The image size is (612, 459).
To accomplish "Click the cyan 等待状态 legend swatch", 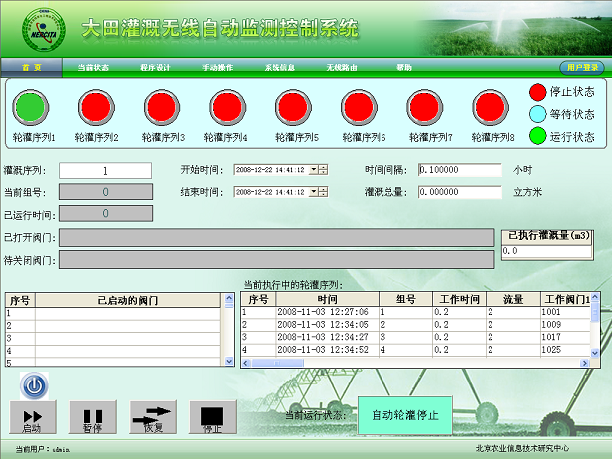I will [x=538, y=114].
